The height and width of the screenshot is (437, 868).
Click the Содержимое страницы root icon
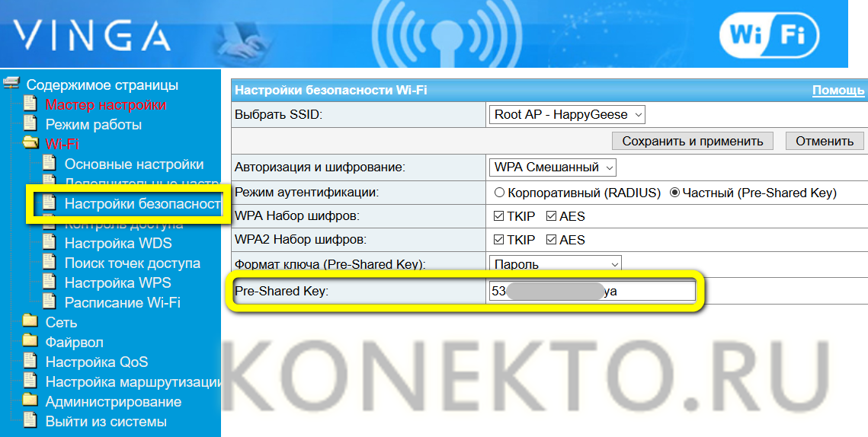click(11, 84)
